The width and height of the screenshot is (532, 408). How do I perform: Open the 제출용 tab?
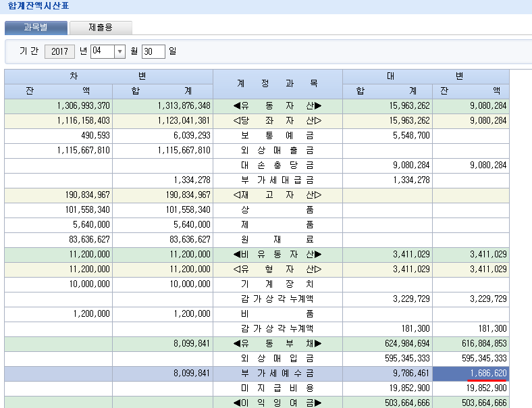click(x=101, y=28)
